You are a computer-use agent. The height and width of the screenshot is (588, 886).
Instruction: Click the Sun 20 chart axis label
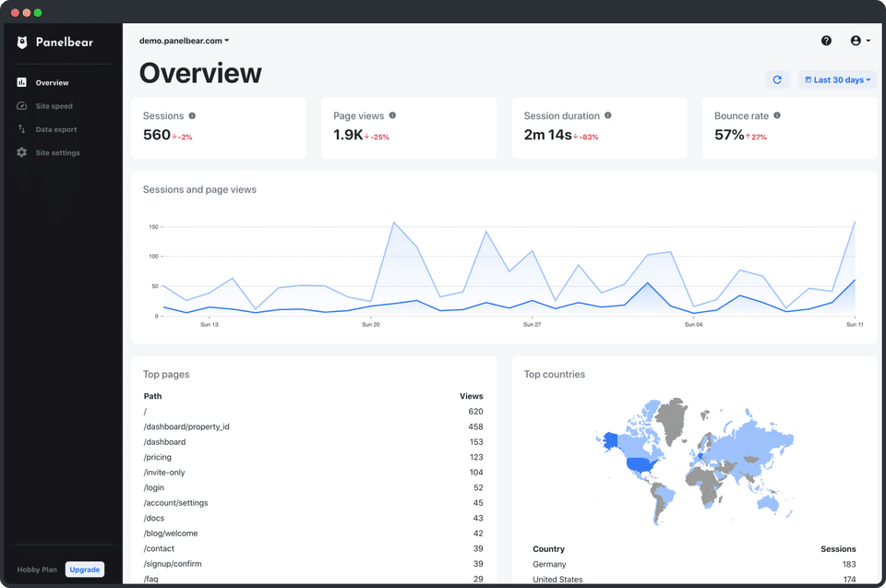point(371,325)
